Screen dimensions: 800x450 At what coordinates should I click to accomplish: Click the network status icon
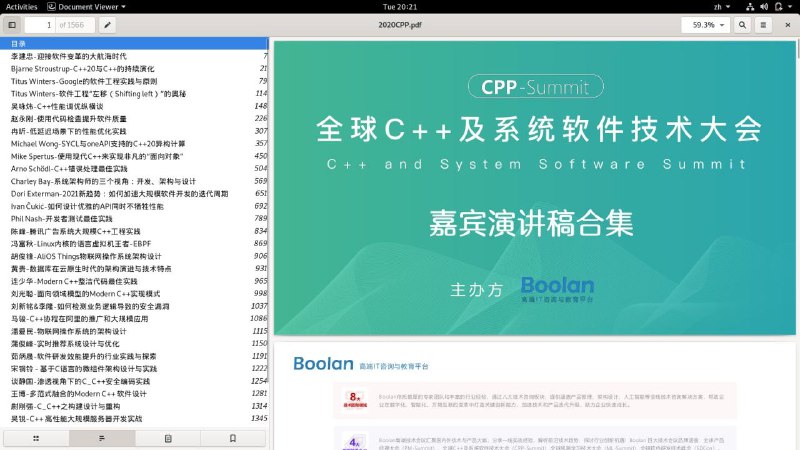[750, 7]
